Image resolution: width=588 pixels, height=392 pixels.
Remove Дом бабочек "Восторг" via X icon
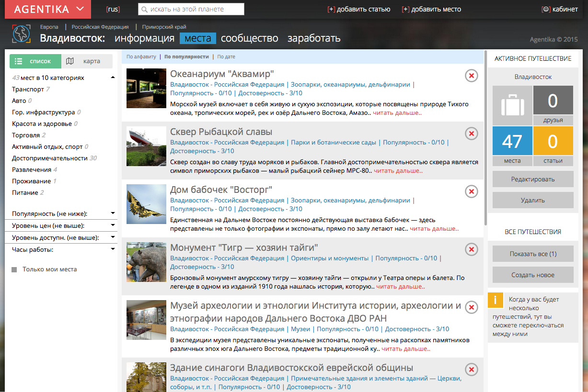click(x=471, y=191)
